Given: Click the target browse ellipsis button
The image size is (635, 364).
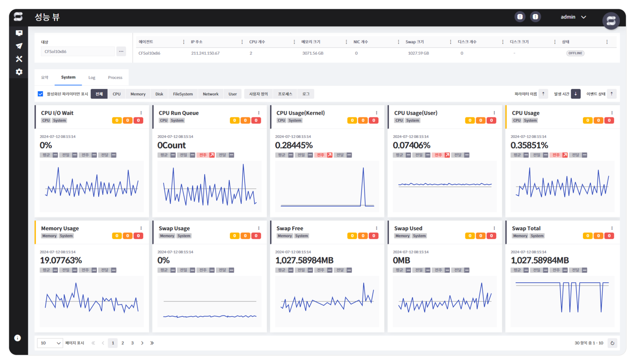Looking at the screenshot, I should tap(121, 52).
